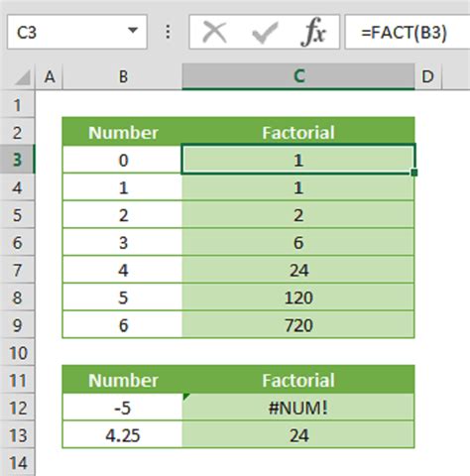Click the Enter checkmark icon in formula bar
470x476 pixels.
click(265, 33)
